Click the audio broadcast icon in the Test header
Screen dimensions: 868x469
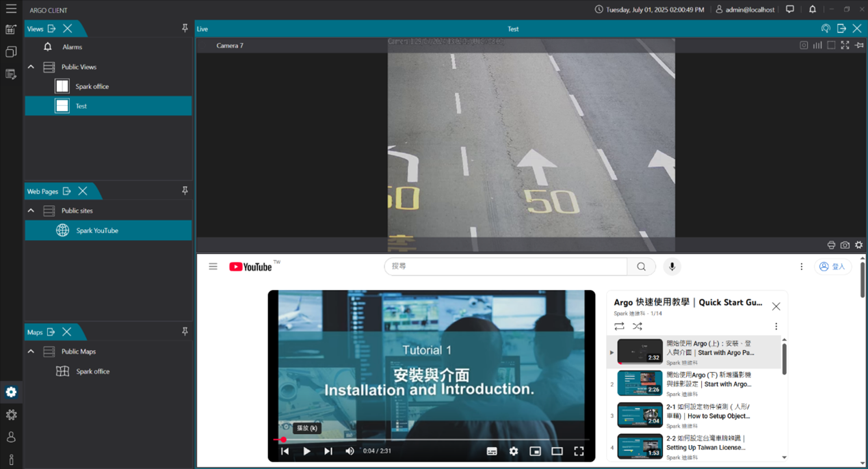(x=826, y=29)
